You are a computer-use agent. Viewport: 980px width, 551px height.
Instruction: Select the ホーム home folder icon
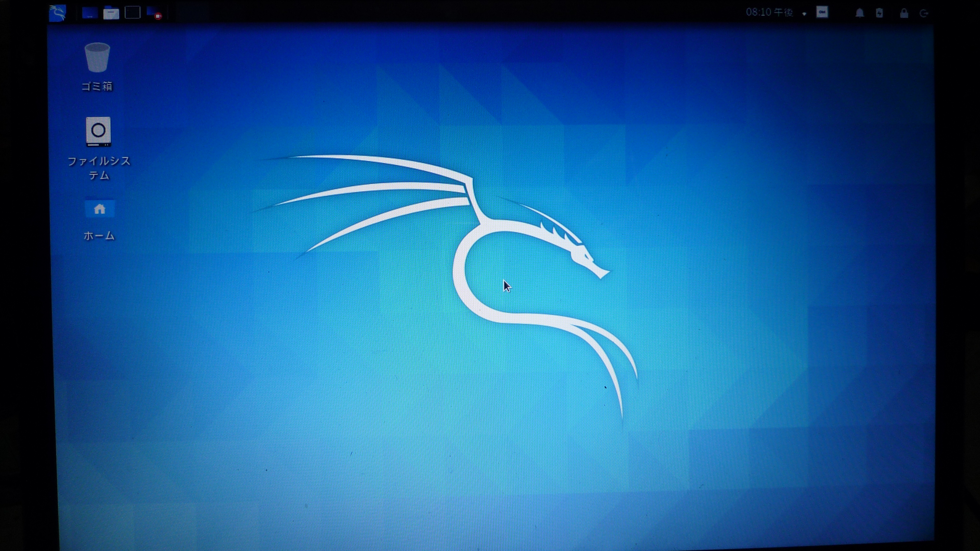99,209
